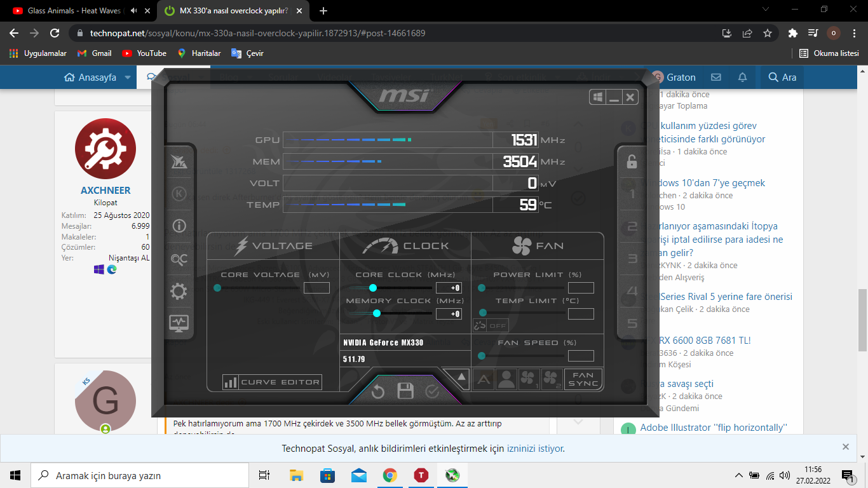Viewport: 868px width, 488px height.
Task: Reset Afterburner settings to defaults
Action: pyautogui.click(x=378, y=391)
